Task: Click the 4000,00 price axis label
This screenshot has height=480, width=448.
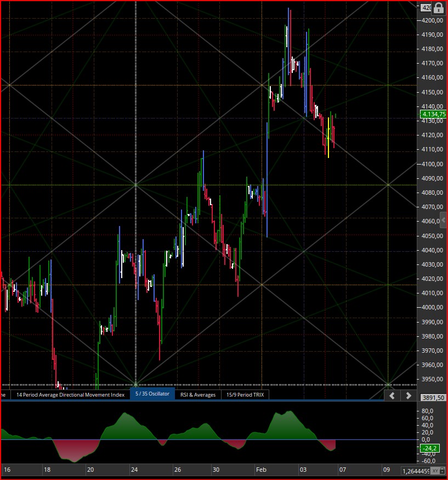Action: 432,307
